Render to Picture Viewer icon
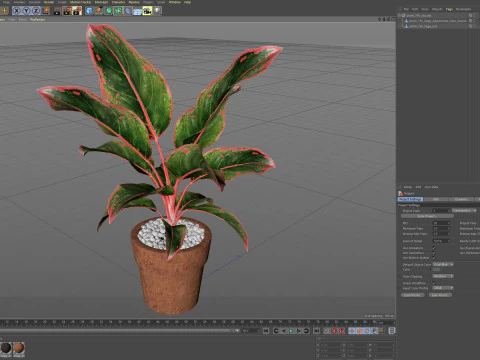The width and height of the screenshot is (480, 360). coord(67,11)
